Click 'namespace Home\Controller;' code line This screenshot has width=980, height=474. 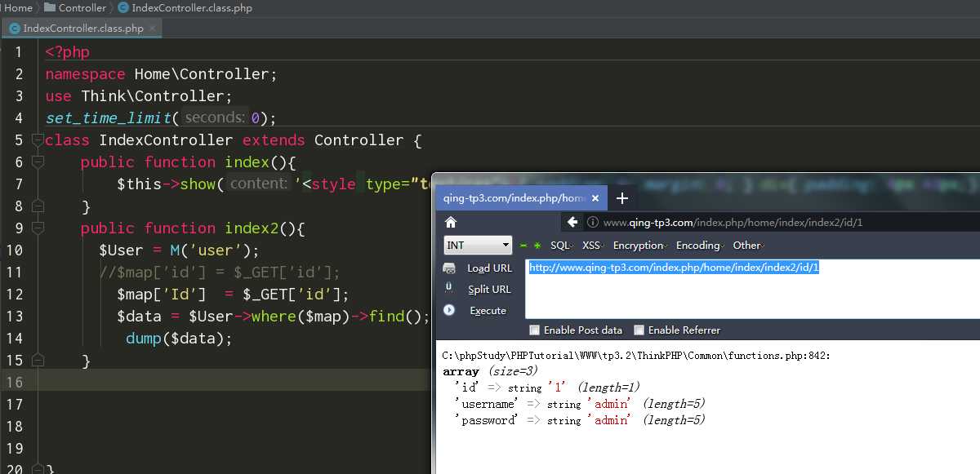[162, 74]
